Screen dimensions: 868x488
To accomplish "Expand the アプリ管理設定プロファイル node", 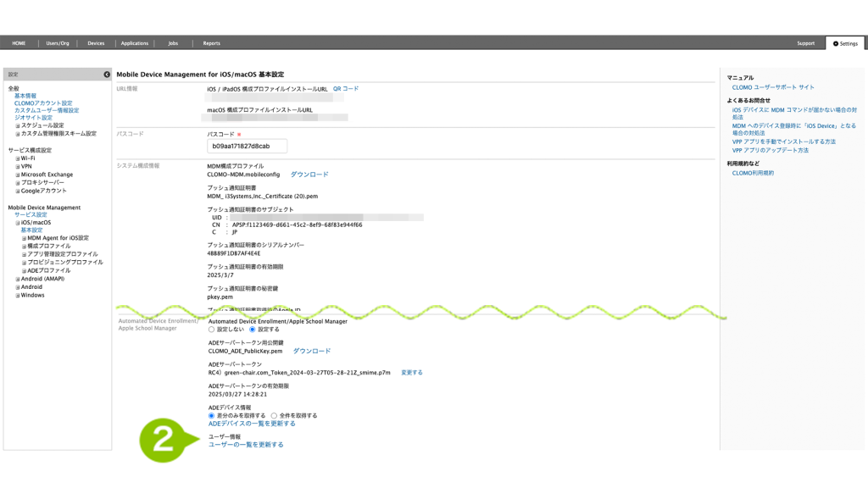I will [25, 255].
